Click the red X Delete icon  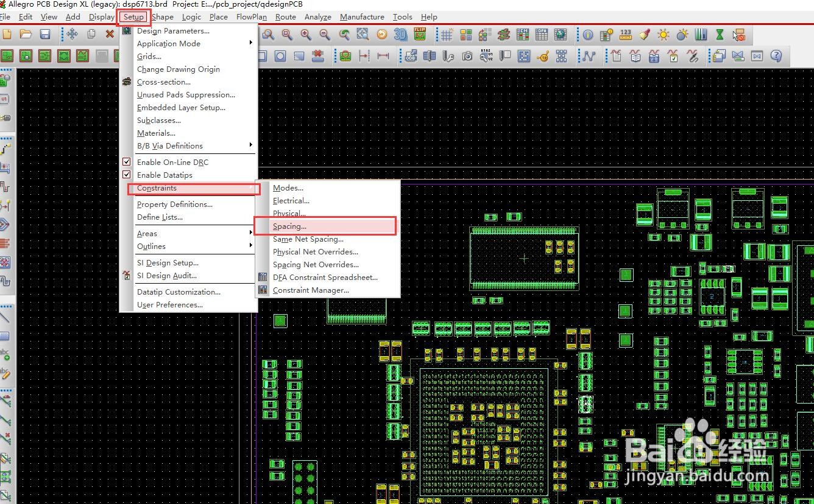pos(110,35)
